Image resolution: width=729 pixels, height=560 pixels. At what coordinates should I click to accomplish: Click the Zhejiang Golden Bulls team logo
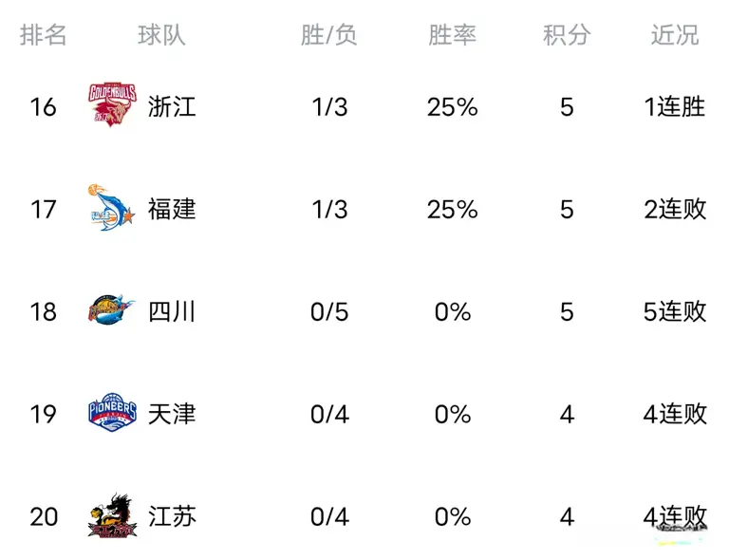(112, 104)
